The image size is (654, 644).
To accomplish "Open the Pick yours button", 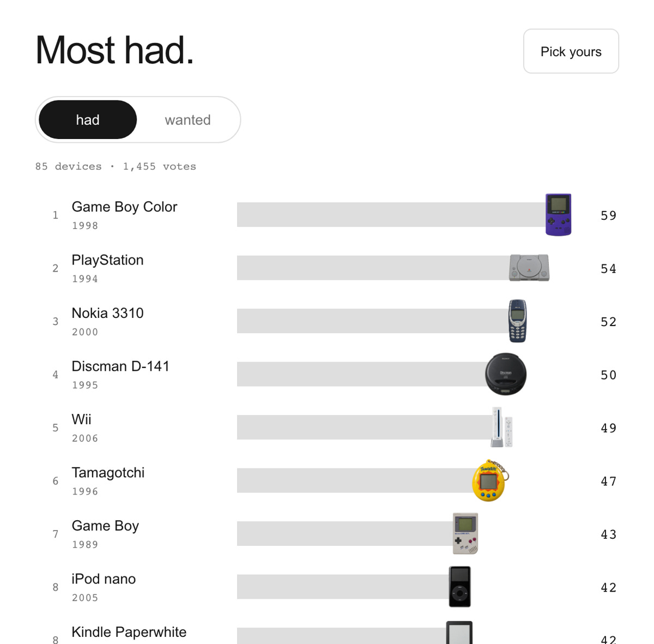I will pyautogui.click(x=571, y=51).
